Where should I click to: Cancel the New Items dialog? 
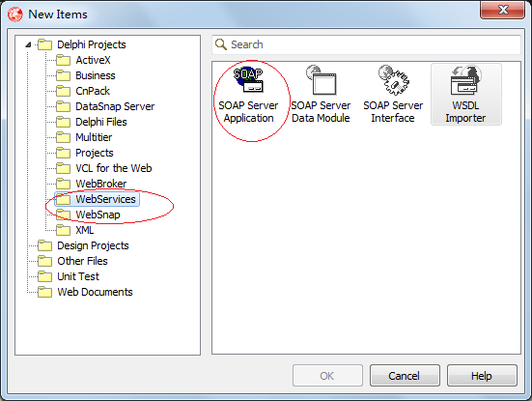(405, 376)
